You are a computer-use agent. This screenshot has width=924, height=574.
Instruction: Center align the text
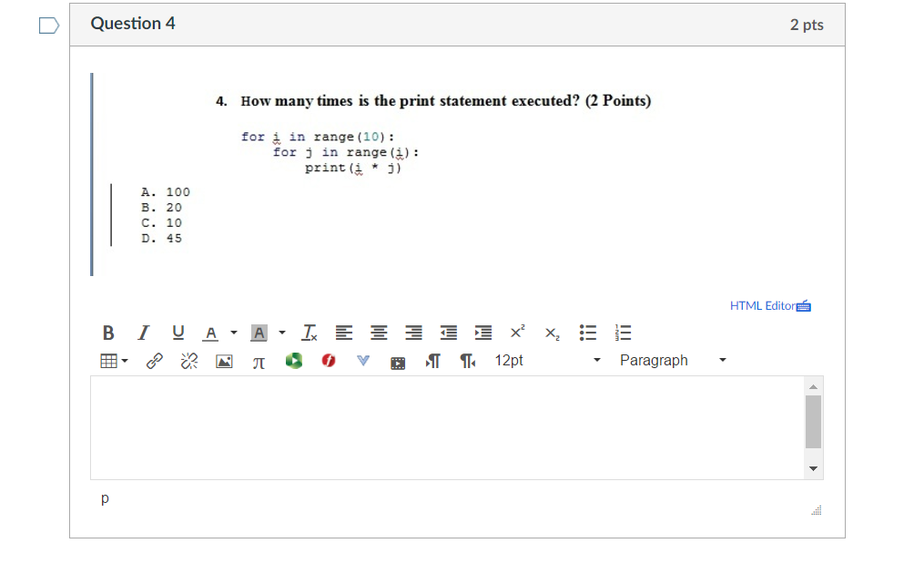[378, 333]
